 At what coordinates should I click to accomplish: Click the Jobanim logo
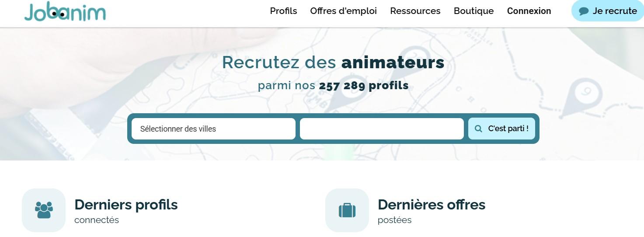65,12
